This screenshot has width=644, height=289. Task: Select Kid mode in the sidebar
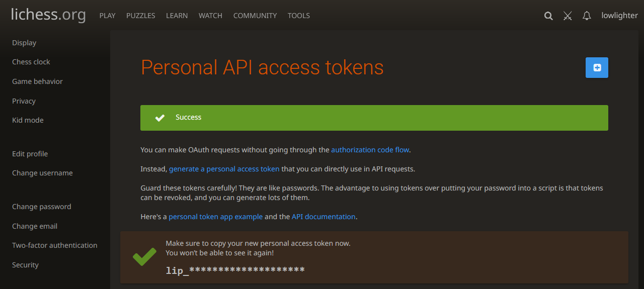28,120
